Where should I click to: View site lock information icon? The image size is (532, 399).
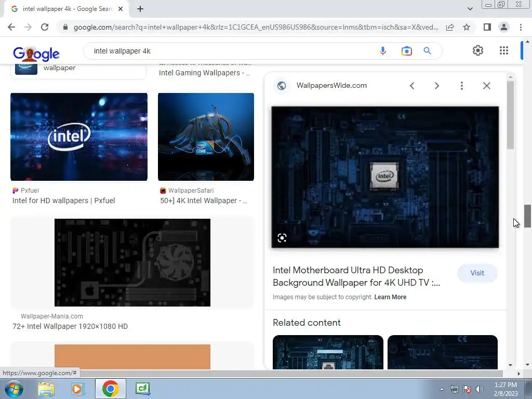65,27
